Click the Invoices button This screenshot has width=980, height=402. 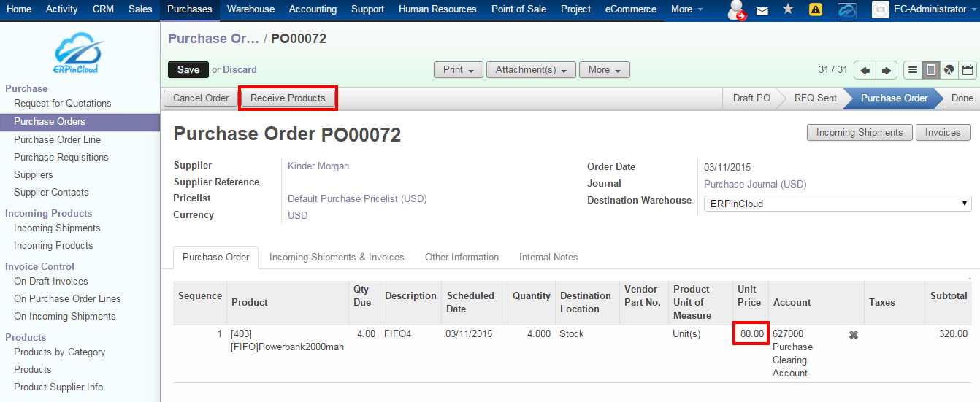(x=943, y=132)
